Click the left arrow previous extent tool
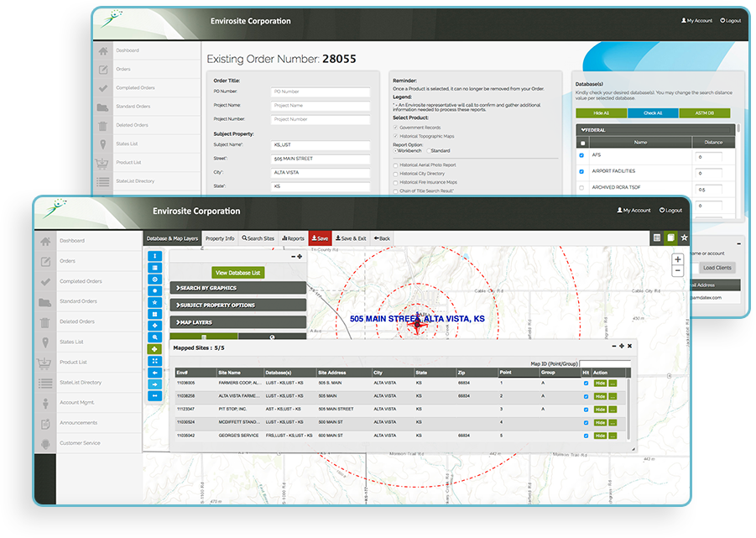The image size is (756, 538). [x=155, y=372]
